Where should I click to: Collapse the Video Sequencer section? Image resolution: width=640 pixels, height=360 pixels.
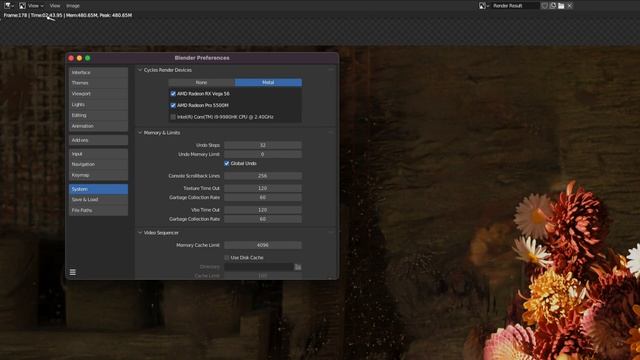click(x=140, y=233)
